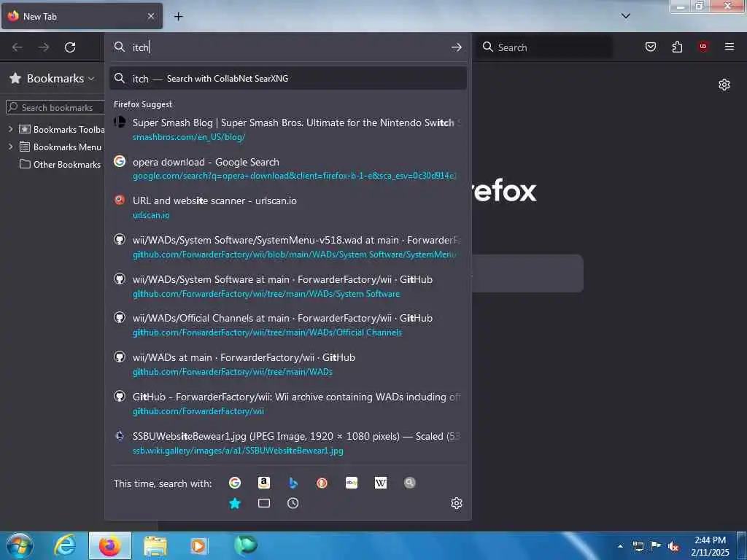Click the taskbar clock 2:44 PM
This screenshot has width=747, height=560.
[x=710, y=545]
